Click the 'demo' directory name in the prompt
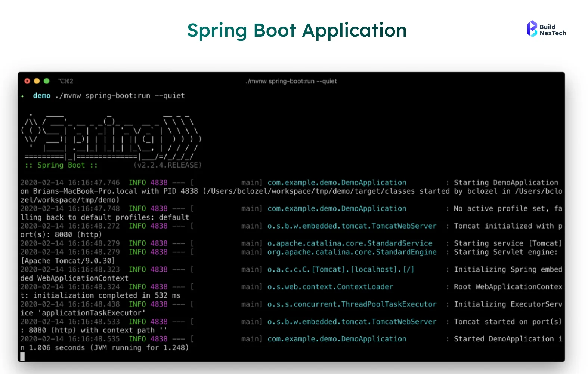 [41, 96]
